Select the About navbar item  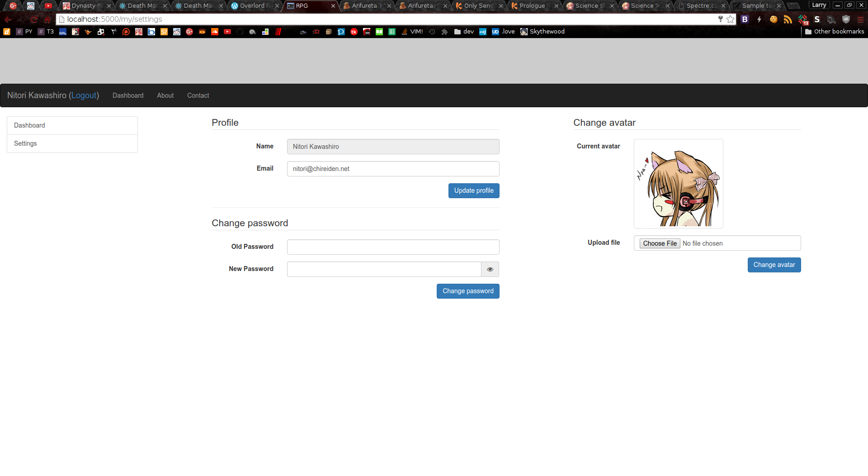coord(165,95)
